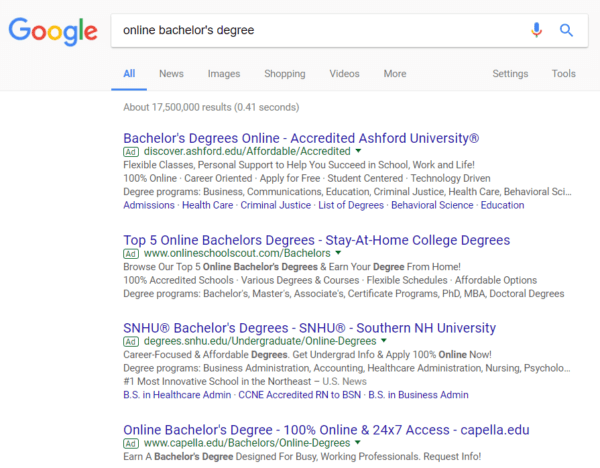The height and width of the screenshot is (468, 600).
Task: Click the microphone voice search icon
Action: [x=536, y=30]
